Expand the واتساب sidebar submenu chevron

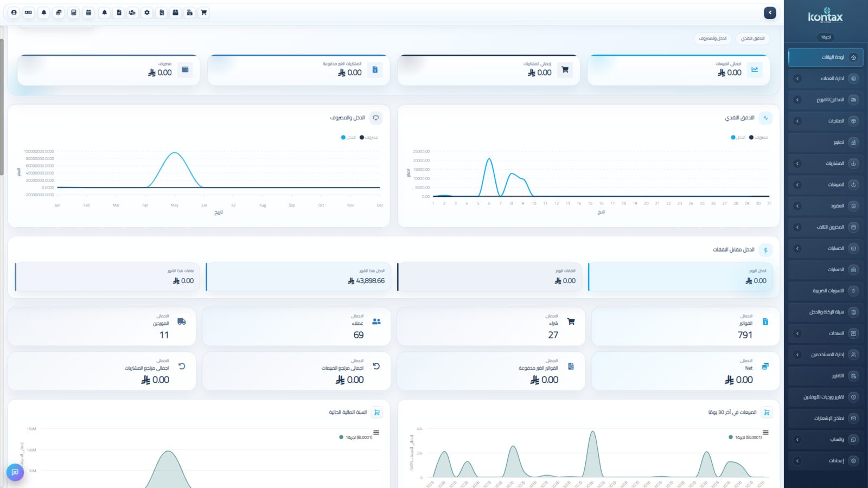(797, 440)
